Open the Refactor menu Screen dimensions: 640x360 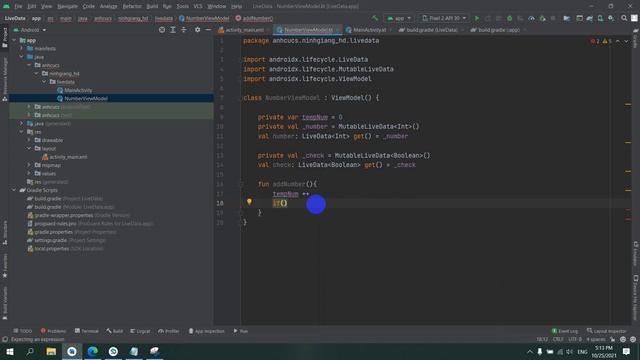(132, 7)
